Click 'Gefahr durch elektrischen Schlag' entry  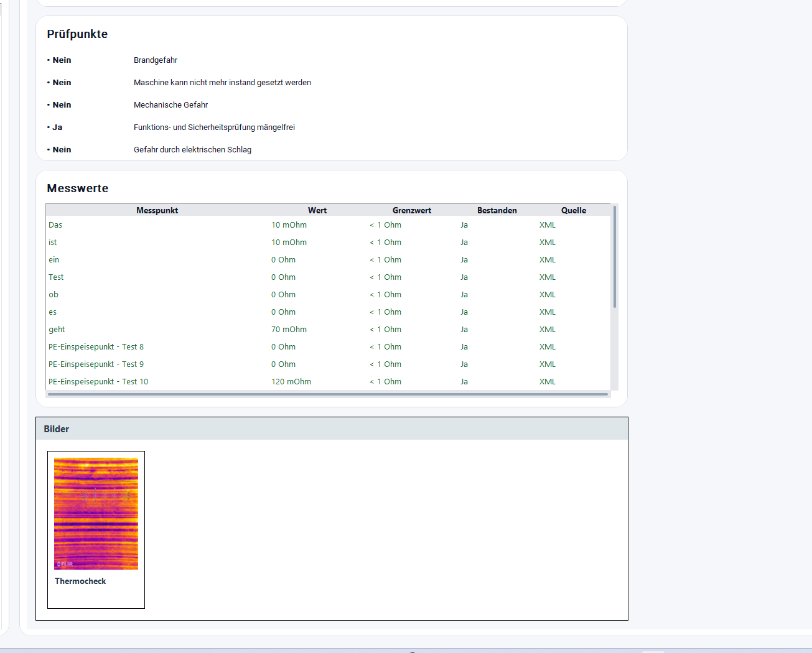(x=192, y=150)
